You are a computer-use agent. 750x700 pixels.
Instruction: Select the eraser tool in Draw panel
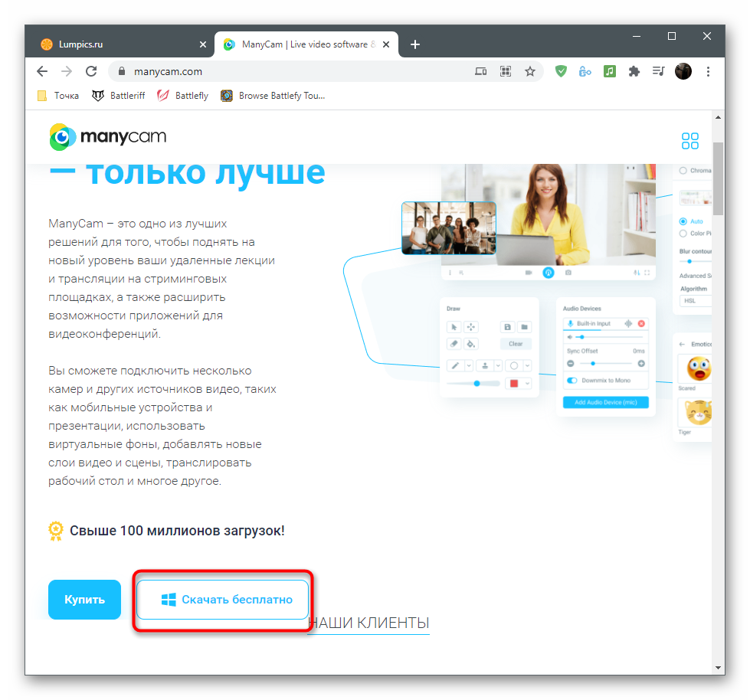coord(454,344)
